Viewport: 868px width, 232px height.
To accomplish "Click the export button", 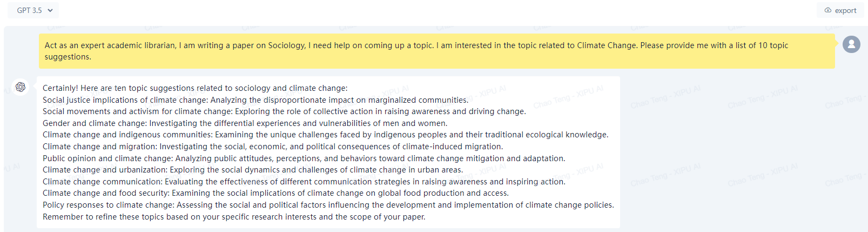I will [x=840, y=10].
